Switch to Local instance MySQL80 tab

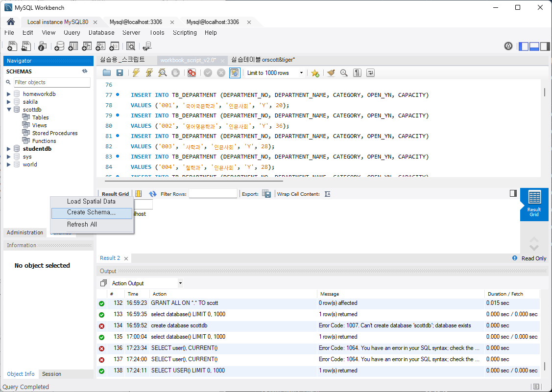click(x=58, y=22)
